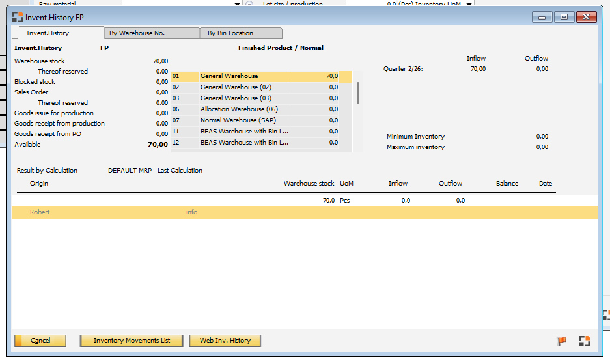Screen dimensions: 610x364
Task: Click the DEFAULT MRP text
Action: click(130, 171)
